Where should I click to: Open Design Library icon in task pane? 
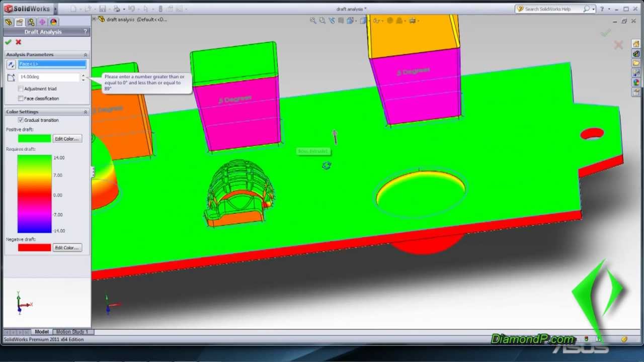coord(636,54)
